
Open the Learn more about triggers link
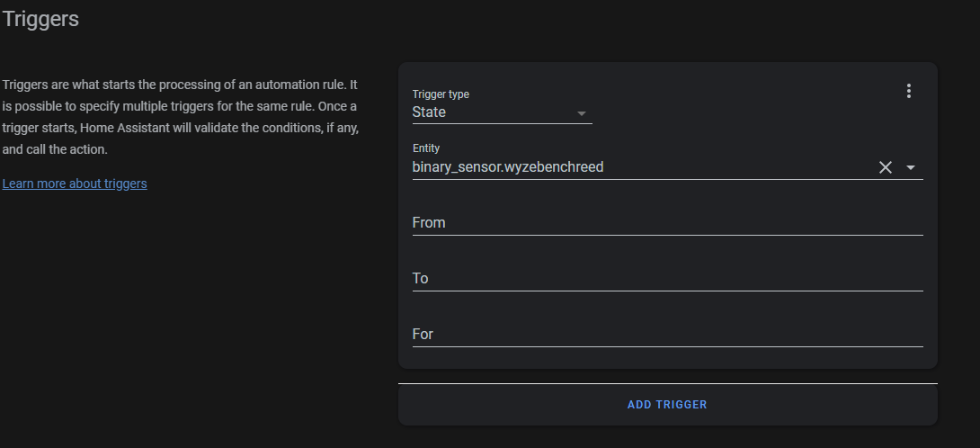pyautogui.click(x=75, y=184)
